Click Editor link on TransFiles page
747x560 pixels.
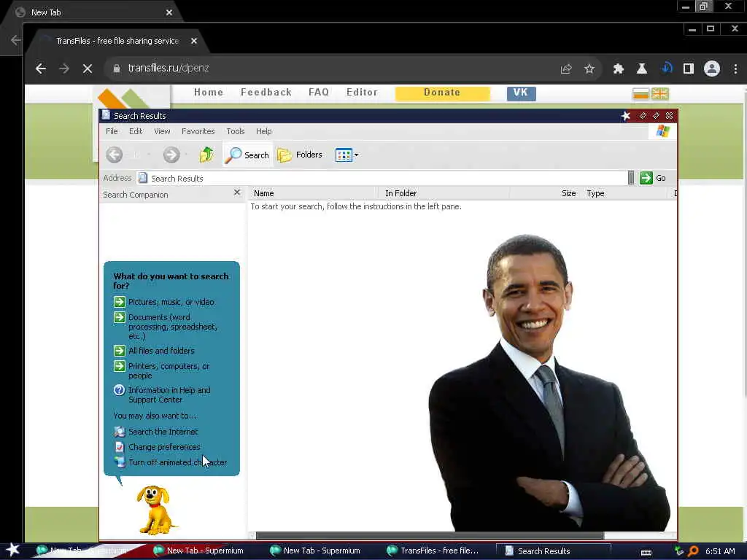(362, 93)
